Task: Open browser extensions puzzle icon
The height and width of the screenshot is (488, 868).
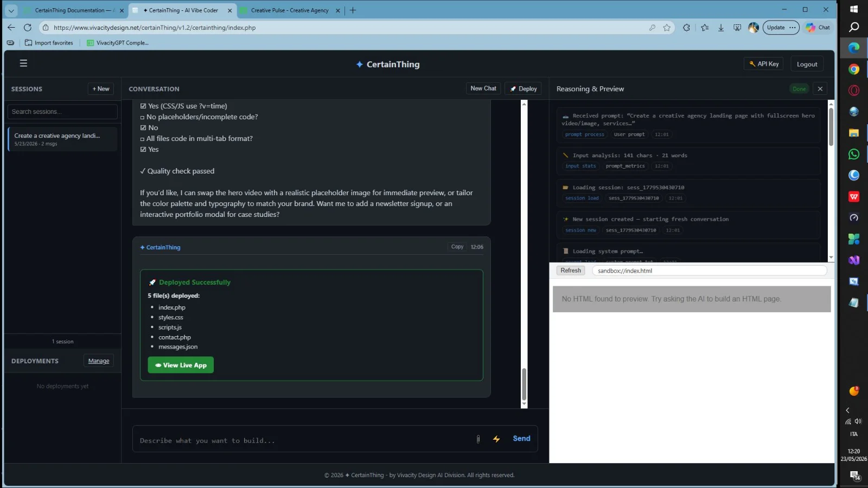Action: [x=686, y=28]
